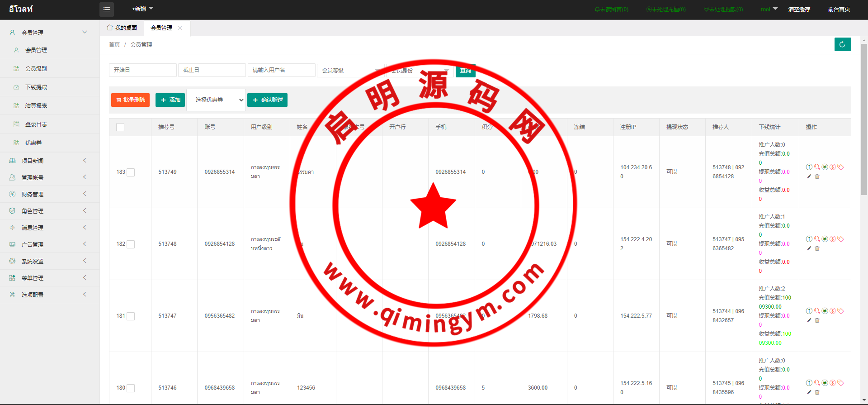Click the trash delete icon for member 513748

click(817, 248)
